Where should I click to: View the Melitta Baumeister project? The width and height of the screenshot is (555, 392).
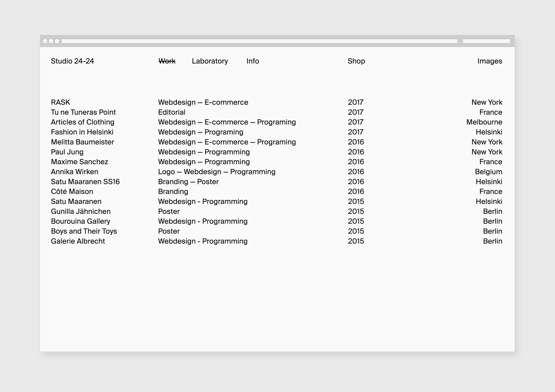[82, 142]
